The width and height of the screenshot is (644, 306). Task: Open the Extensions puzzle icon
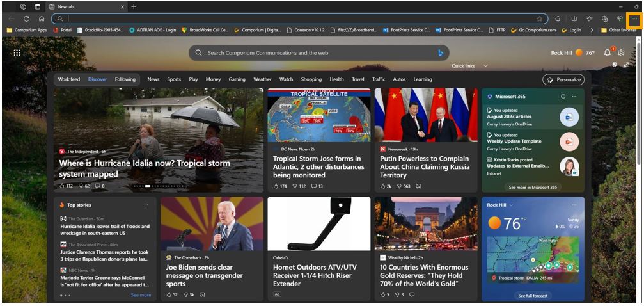558,19
